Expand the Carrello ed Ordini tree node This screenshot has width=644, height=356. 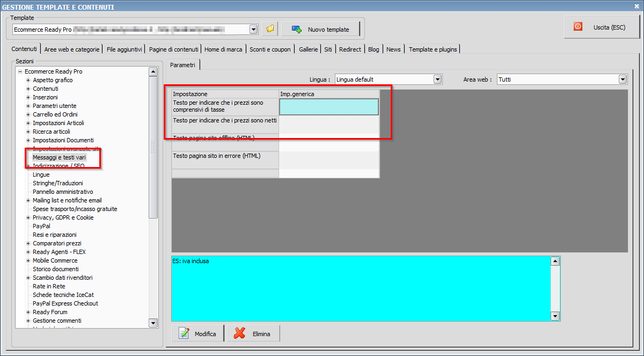(x=28, y=114)
